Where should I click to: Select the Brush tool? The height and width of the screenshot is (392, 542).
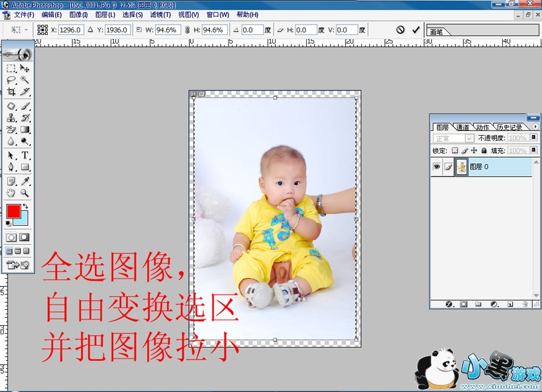pos(25,106)
